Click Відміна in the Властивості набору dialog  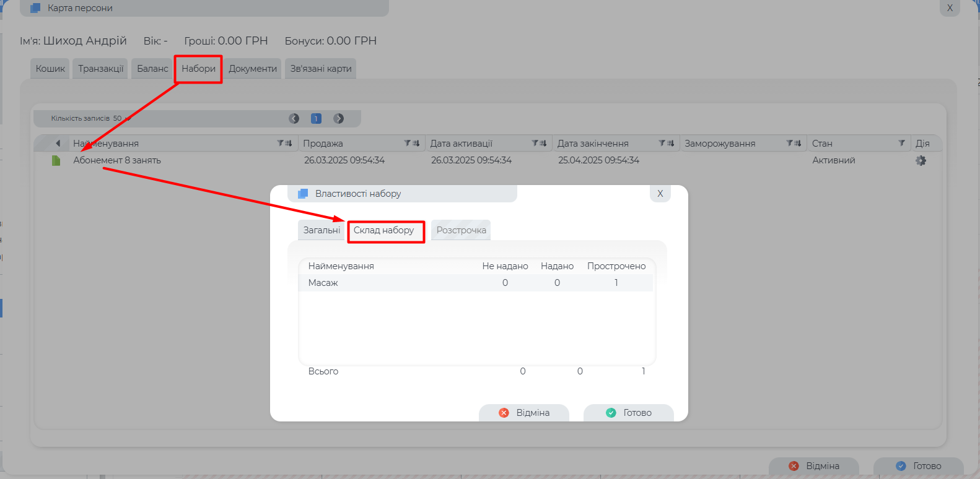pos(524,413)
